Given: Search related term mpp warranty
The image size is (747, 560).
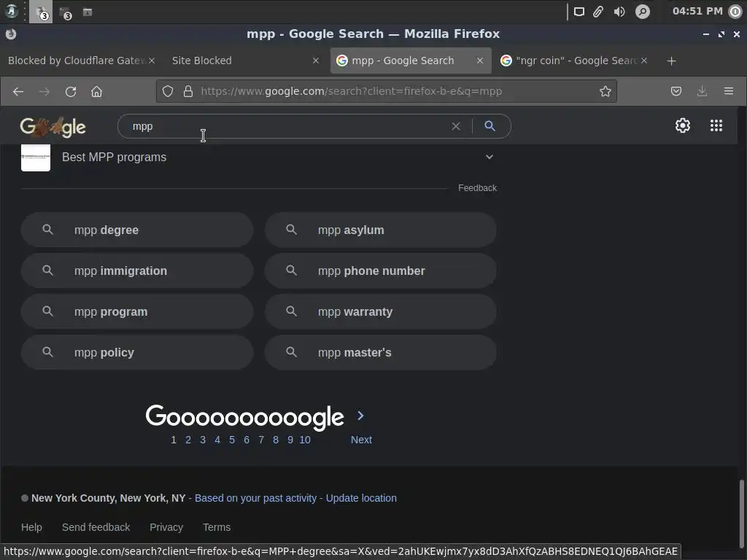Looking at the screenshot, I should point(381,312).
